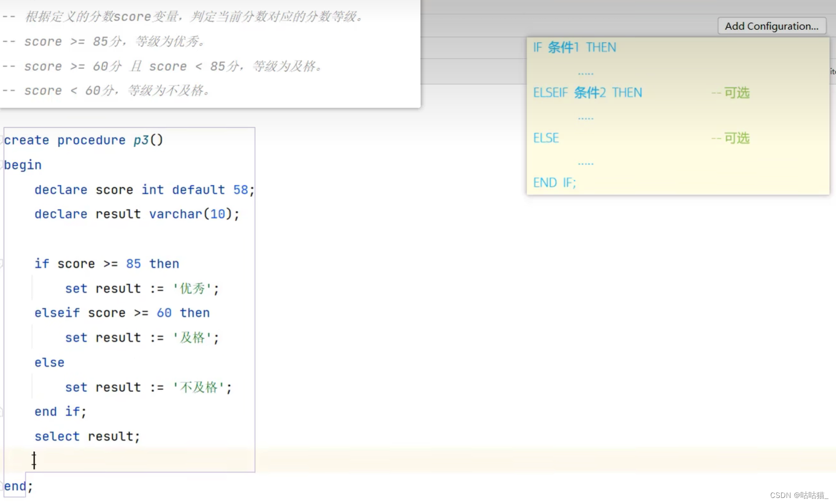Click 'END IF;' in the syntax note
This screenshot has height=504, width=836.
[x=554, y=183]
